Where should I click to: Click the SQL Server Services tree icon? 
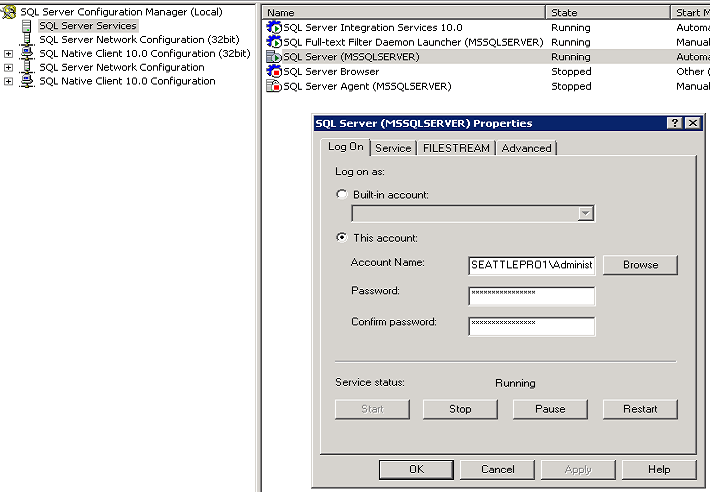(x=27, y=26)
